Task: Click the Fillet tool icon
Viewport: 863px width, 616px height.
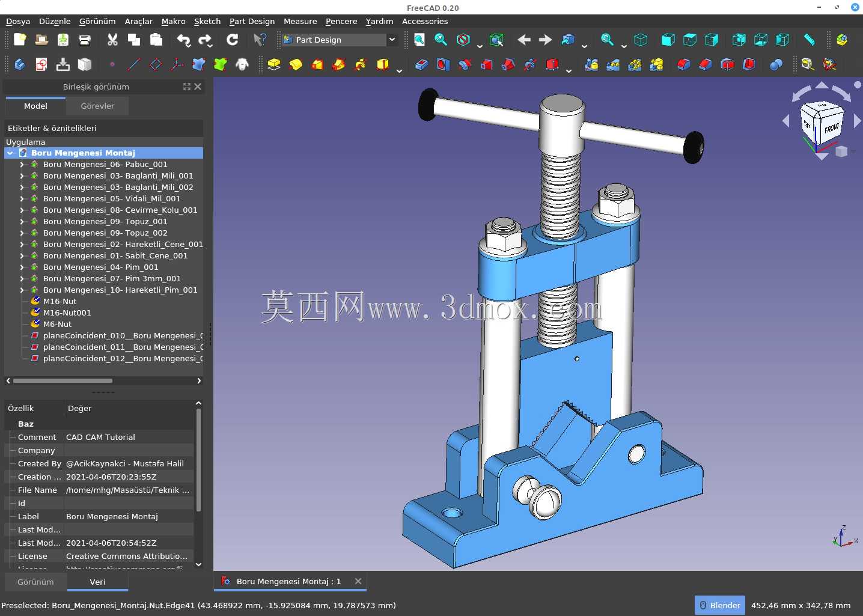Action: [x=684, y=64]
